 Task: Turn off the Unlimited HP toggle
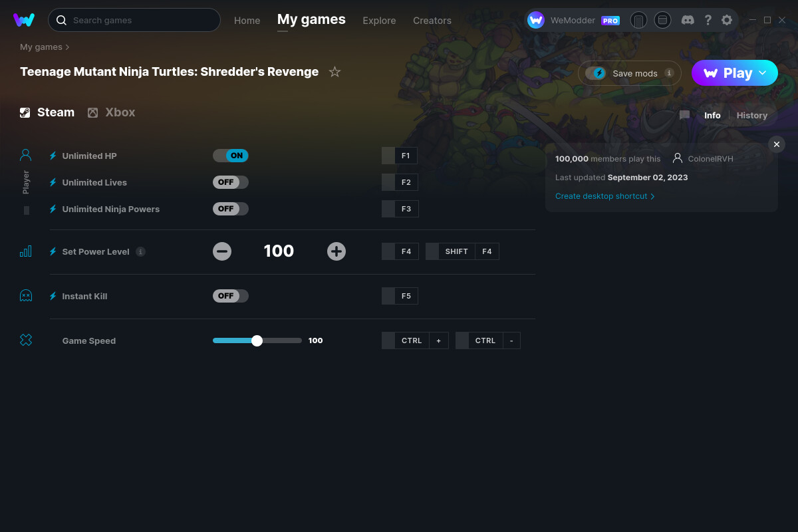pyautogui.click(x=231, y=156)
